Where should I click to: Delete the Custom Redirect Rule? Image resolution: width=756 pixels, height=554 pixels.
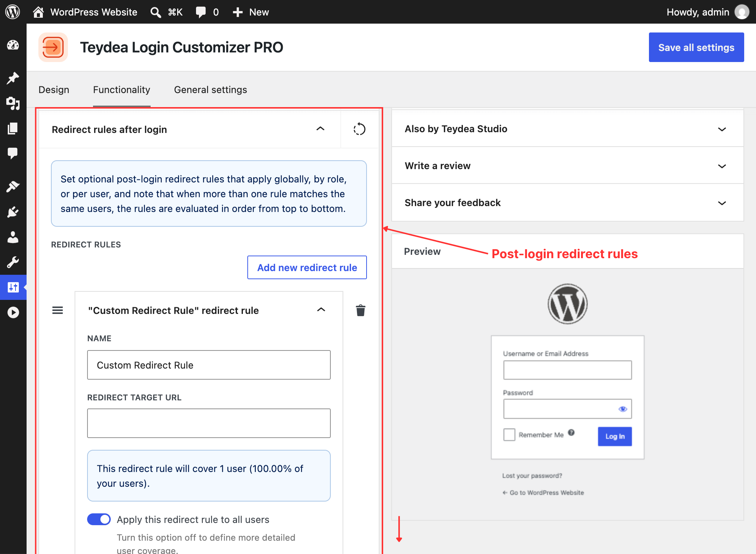[x=361, y=310]
